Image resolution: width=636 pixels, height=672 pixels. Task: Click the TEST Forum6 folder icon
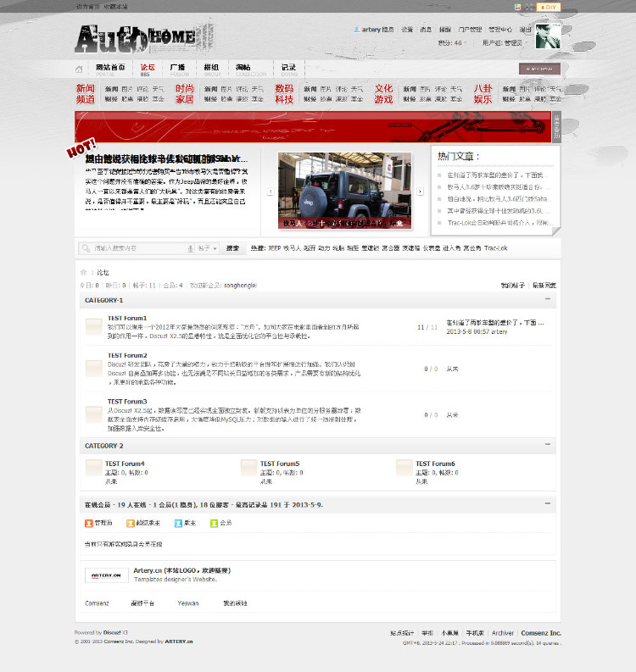(404, 468)
